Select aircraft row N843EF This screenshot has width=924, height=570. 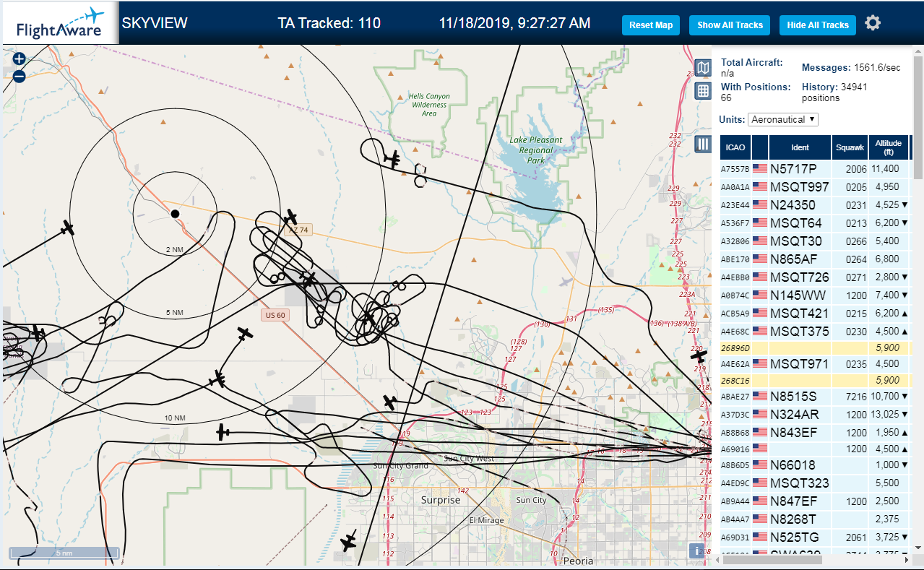click(816, 433)
